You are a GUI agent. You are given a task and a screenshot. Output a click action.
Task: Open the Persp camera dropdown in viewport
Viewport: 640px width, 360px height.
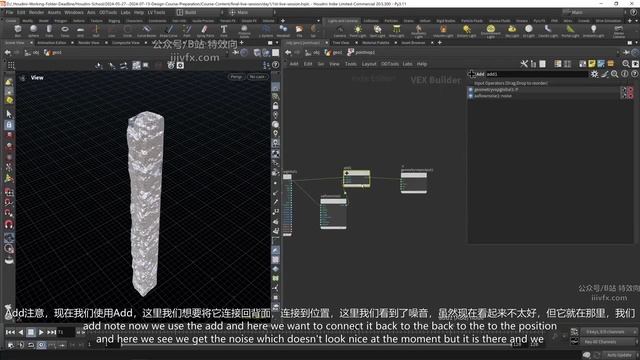coord(236,77)
